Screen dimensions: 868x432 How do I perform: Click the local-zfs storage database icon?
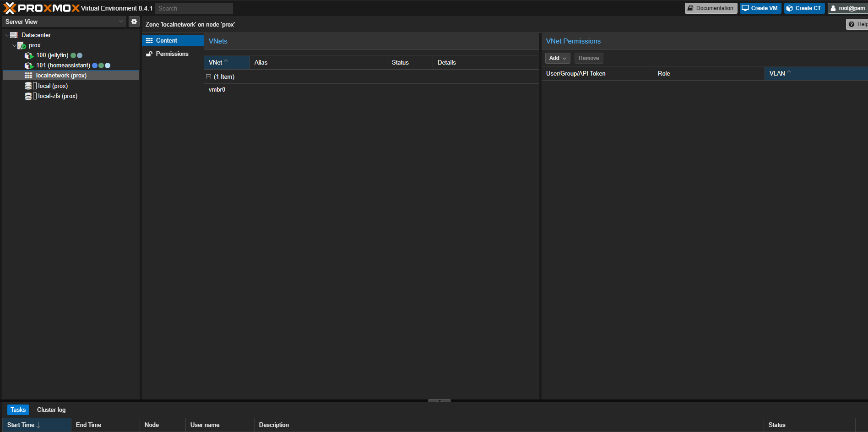28,96
